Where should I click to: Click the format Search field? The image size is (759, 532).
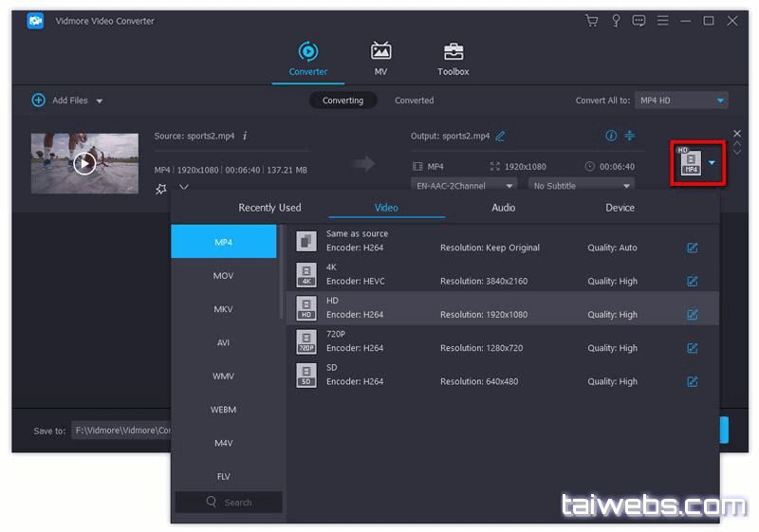229,503
